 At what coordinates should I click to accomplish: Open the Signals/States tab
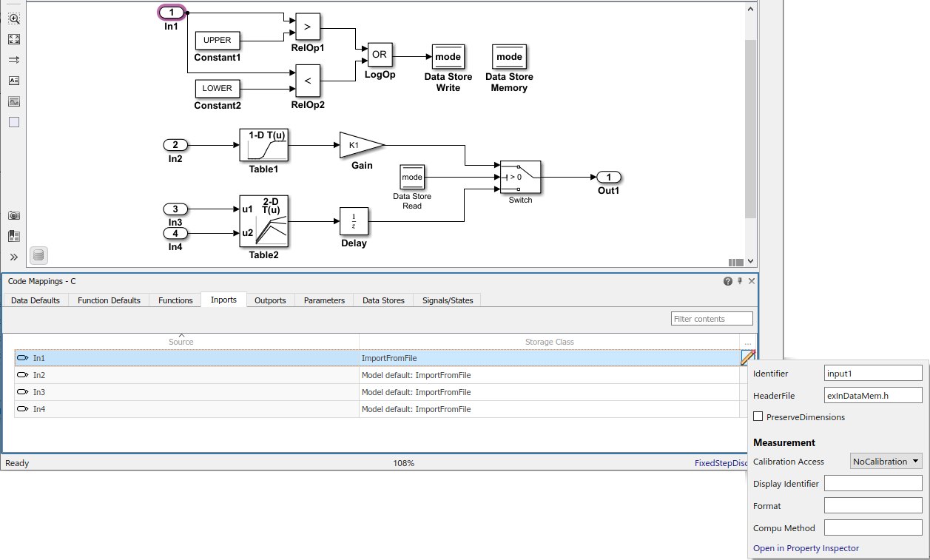coord(448,300)
